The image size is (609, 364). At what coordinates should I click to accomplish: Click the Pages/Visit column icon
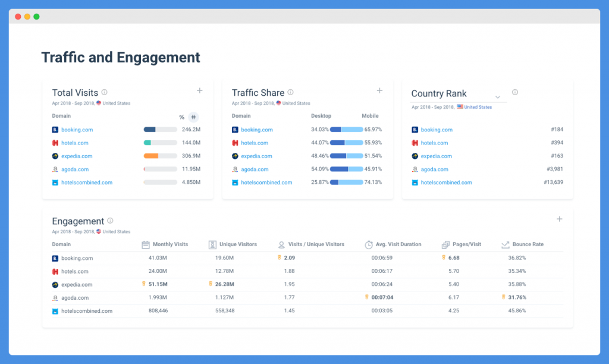click(x=445, y=244)
